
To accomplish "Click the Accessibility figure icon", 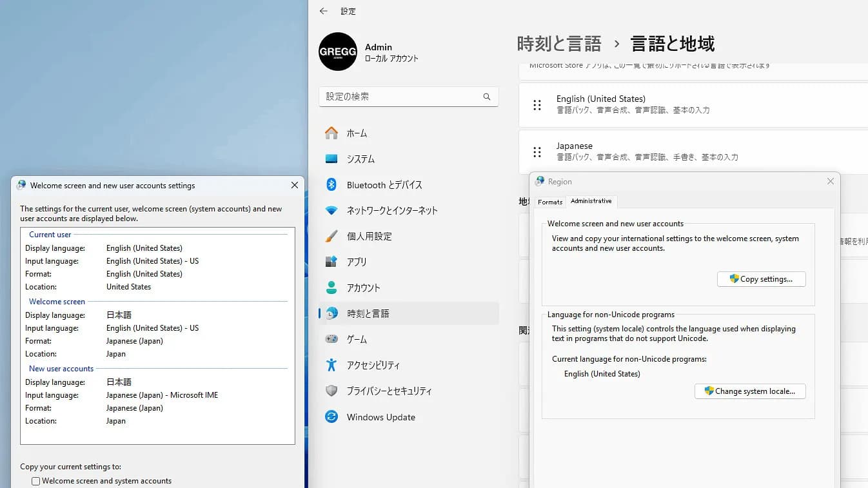I will tap(331, 365).
